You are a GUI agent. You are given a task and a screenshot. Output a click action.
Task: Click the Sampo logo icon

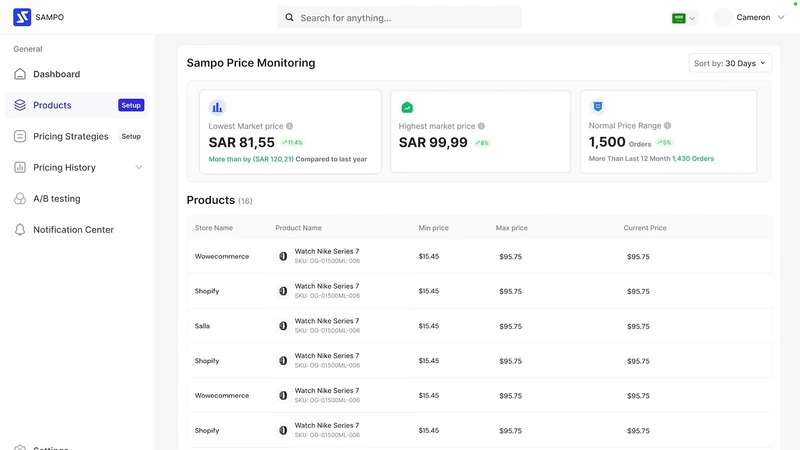click(22, 17)
